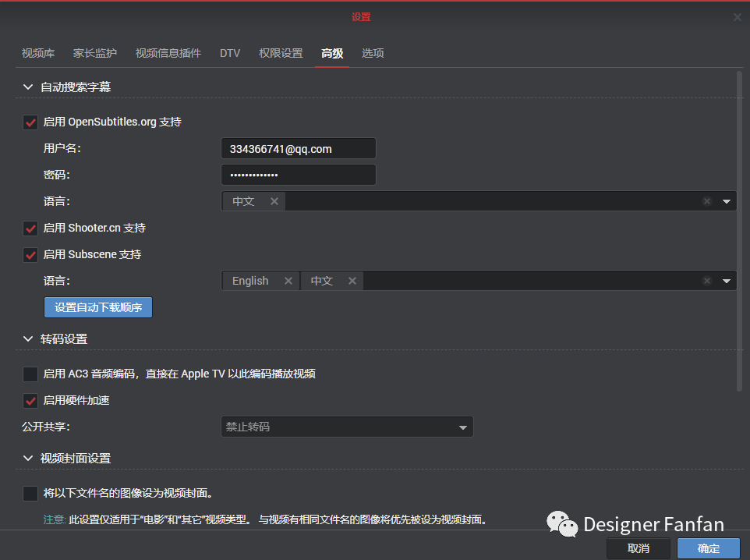
Task: Switch to the 视频库 tab
Action: pyautogui.click(x=38, y=53)
